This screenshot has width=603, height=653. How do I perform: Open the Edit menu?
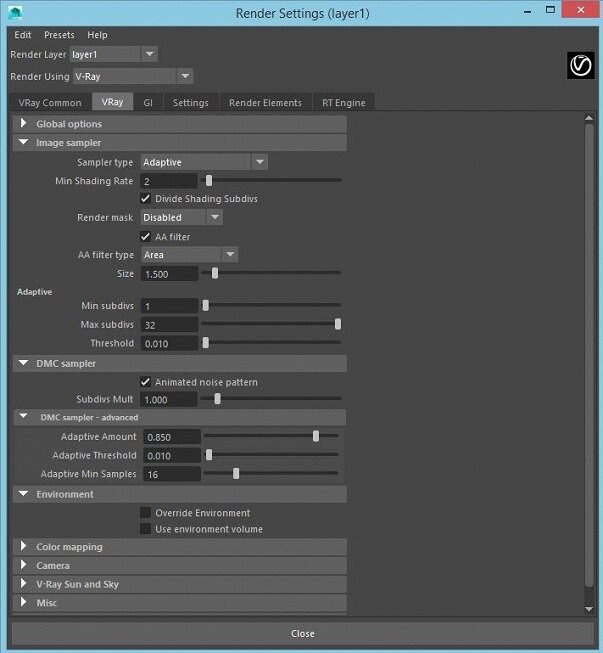click(x=22, y=35)
